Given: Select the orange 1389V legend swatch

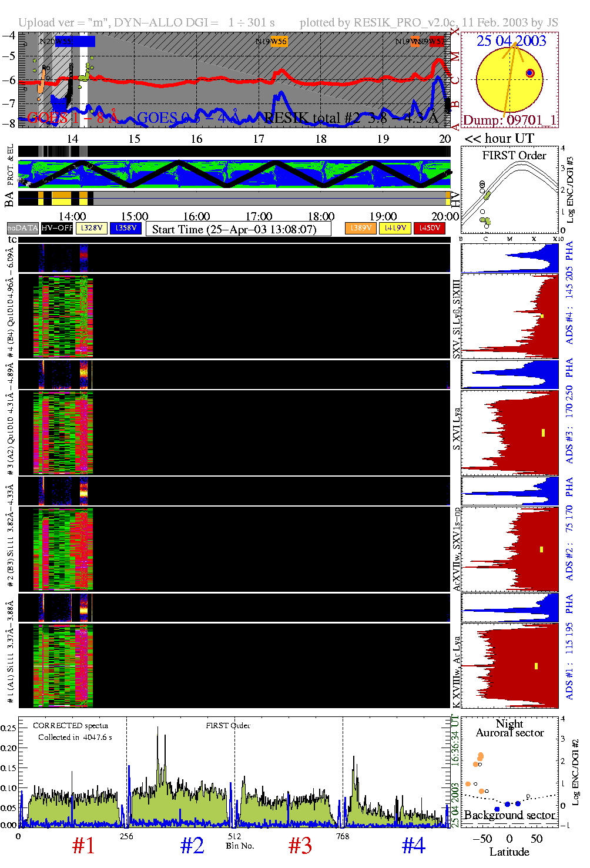Looking at the screenshot, I should point(360,228).
